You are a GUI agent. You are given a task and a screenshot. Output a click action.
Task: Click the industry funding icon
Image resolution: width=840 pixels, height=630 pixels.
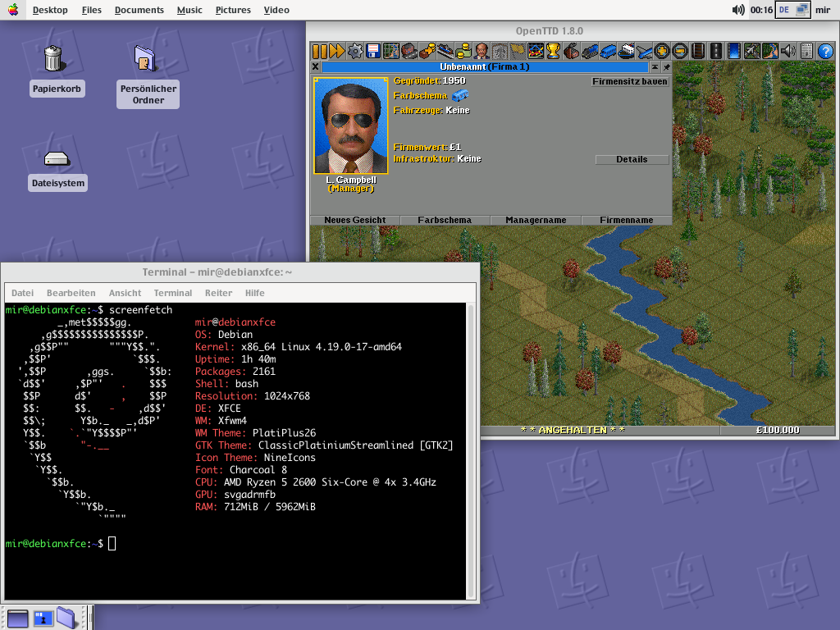[572, 52]
